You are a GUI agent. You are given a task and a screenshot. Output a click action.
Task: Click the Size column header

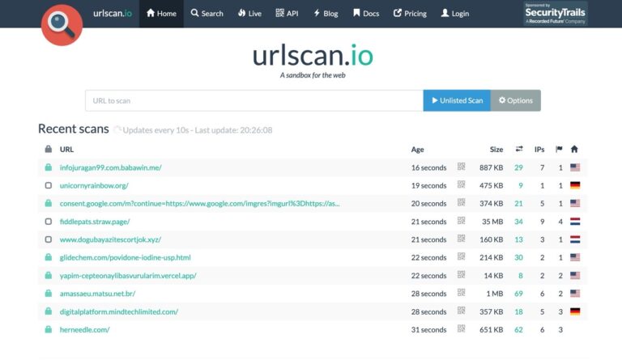pos(496,150)
